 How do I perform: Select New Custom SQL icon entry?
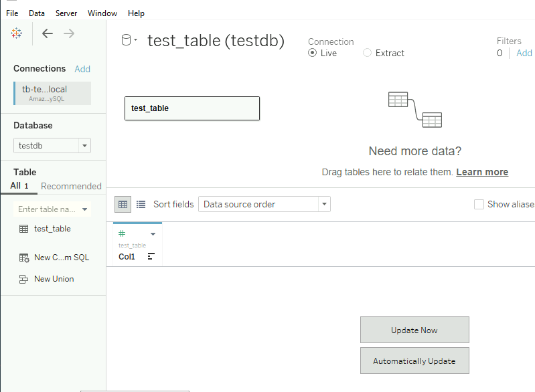point(24,258)
